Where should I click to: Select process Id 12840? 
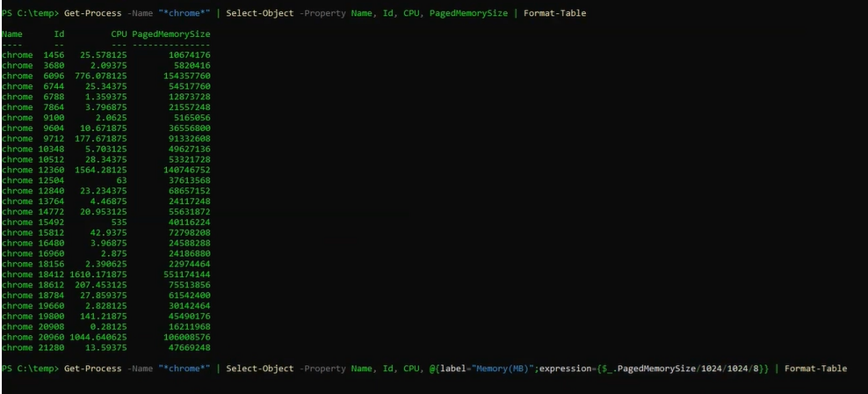tap(52, 191)
